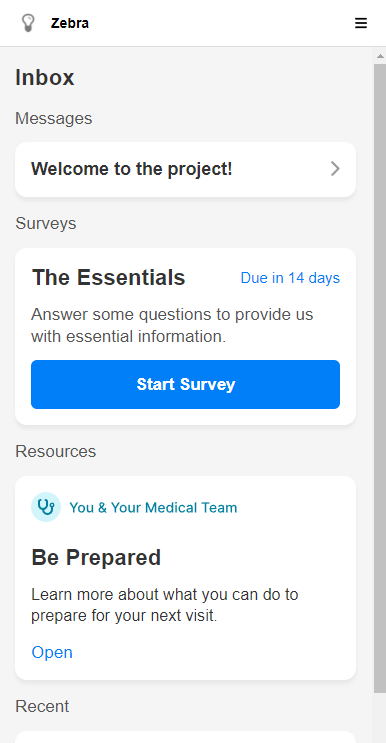Viewport: 386px width, 743px height.
Task: Click the lightbulb logo icon
Action: (x=28, y=23)
